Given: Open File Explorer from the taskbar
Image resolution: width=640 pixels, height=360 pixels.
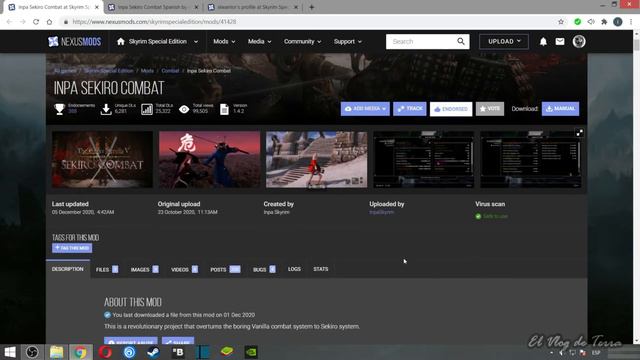Looking at the screenshot, I should (x=56, y=352).
